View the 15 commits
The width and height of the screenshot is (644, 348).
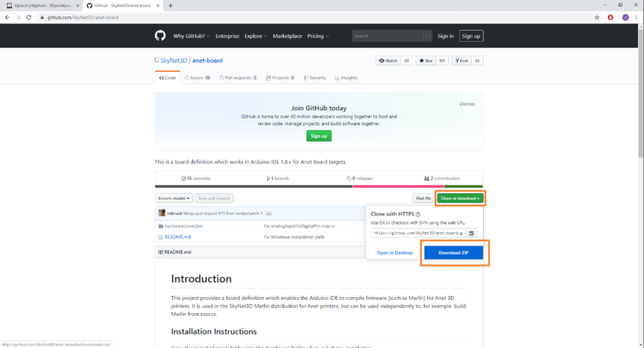196,179
